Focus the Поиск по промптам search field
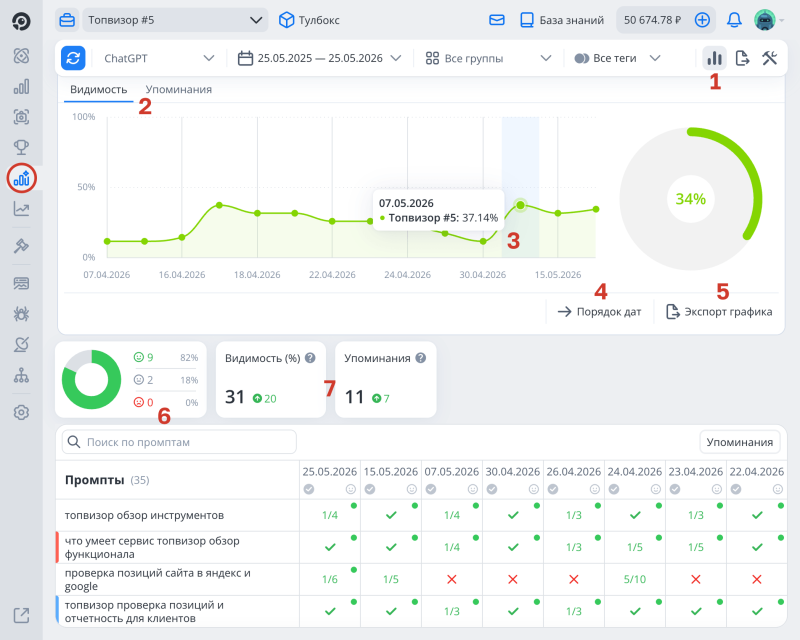This screenshot has height=640, width=800. pyautogui.click(x=179, y=442)
